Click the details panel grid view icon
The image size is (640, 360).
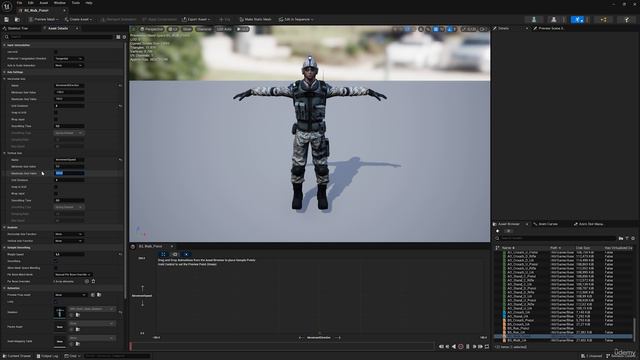click(x=118, y=37)
